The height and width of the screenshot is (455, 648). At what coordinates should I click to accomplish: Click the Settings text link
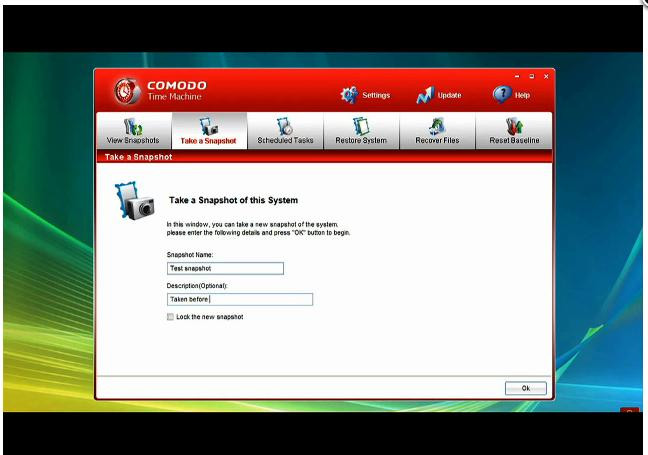click(x=376, y=95)
